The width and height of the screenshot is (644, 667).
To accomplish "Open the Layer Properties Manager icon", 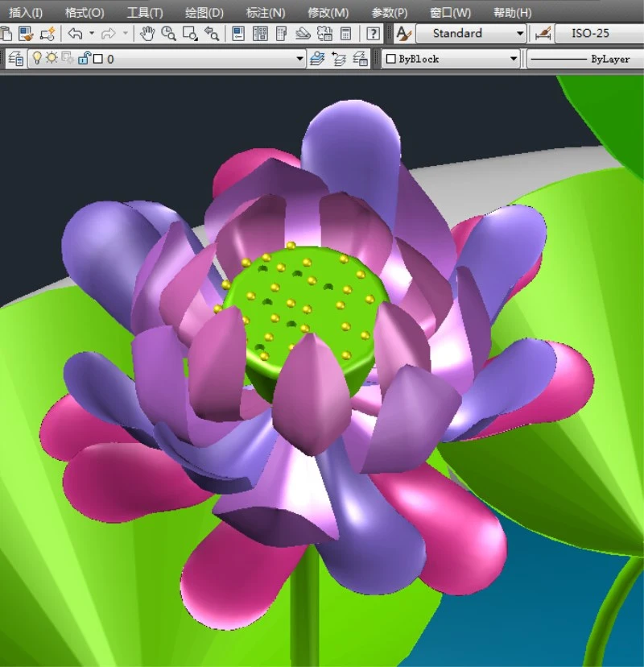I will (x=16, y=59).
